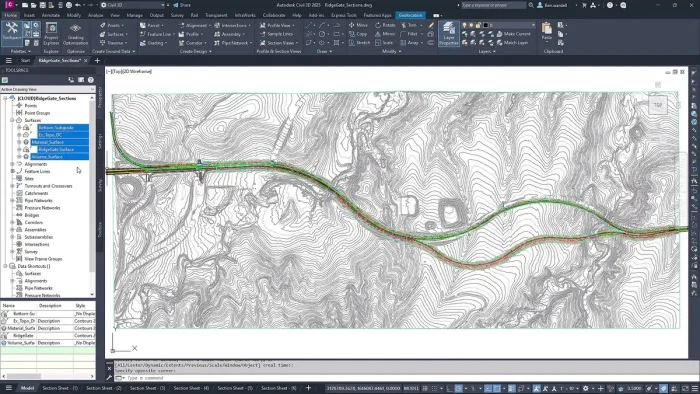Click the Match Layer button
Image resolution: width=700 pixels, height=394 pixels.
512,43
